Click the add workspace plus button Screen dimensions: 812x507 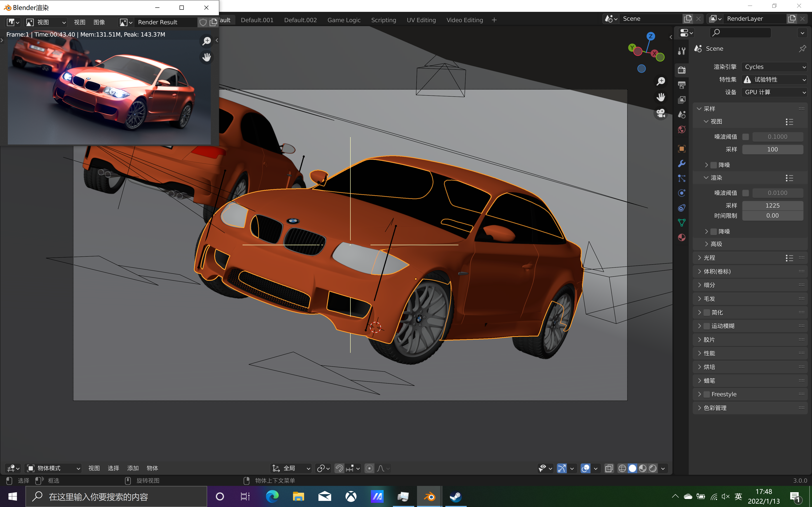[494, 20]
